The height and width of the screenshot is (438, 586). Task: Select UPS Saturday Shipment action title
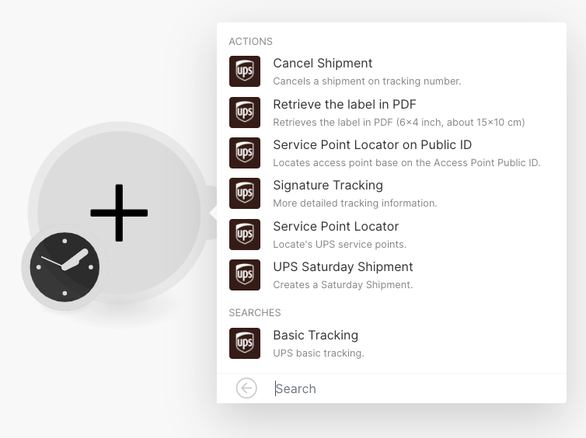[x=343, y=266]
